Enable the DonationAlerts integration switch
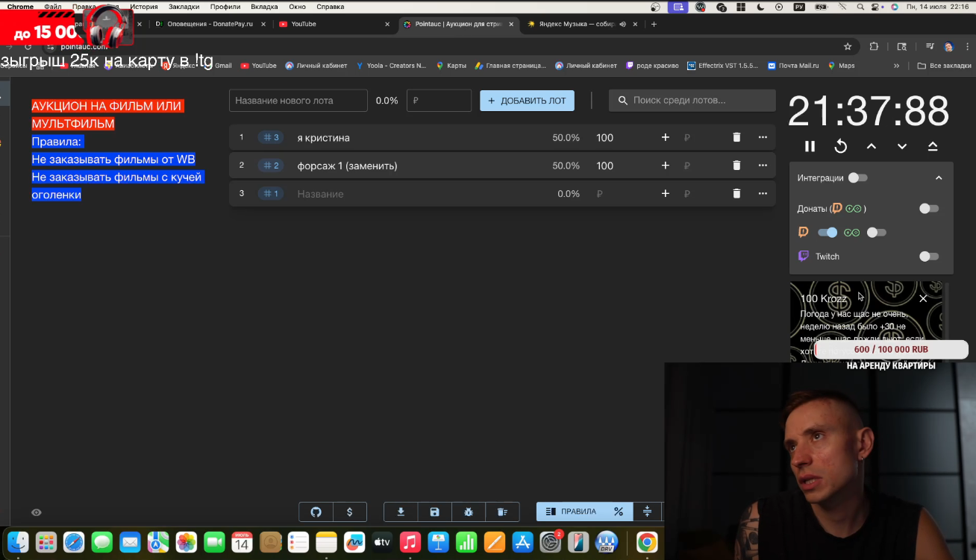The width and height of the screenshot is (976, 560). [877, 233]
